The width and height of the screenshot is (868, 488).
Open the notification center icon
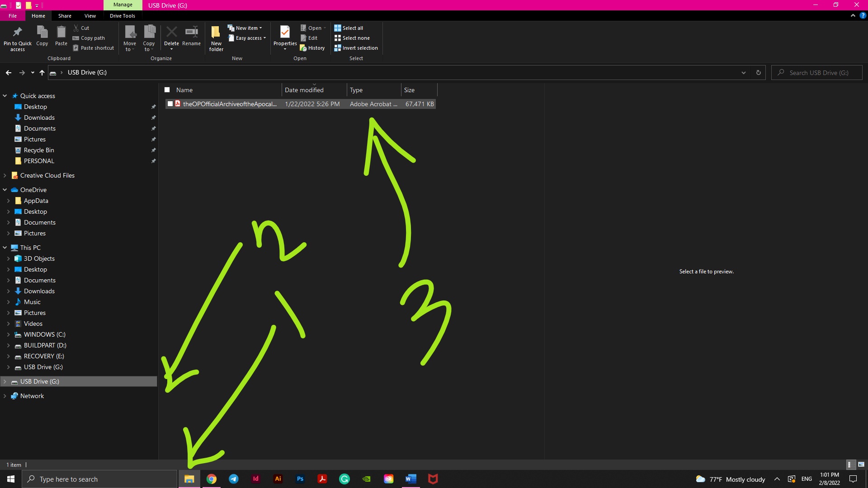[x=853, y=479]
